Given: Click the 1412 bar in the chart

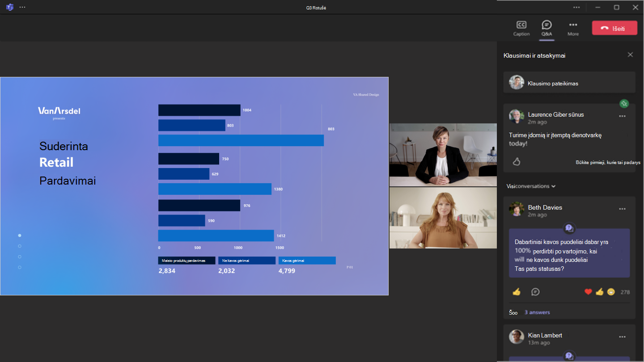Looking at the screenshot, I should [216, 236].
